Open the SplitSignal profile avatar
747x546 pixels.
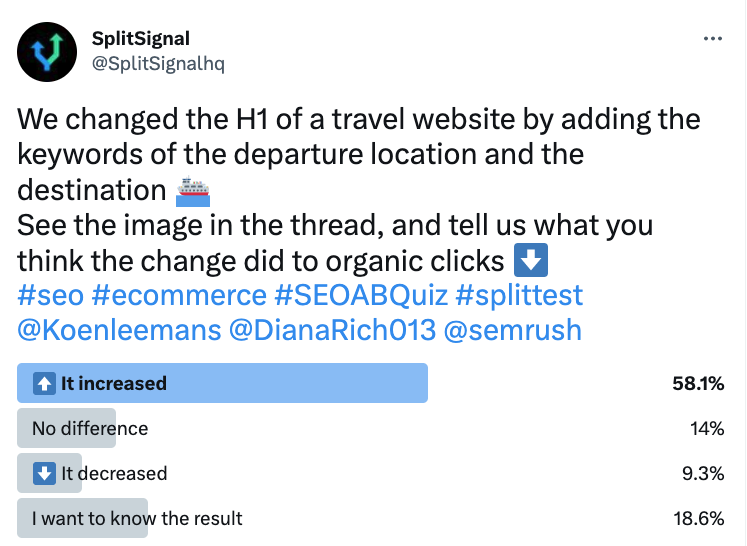47,51
